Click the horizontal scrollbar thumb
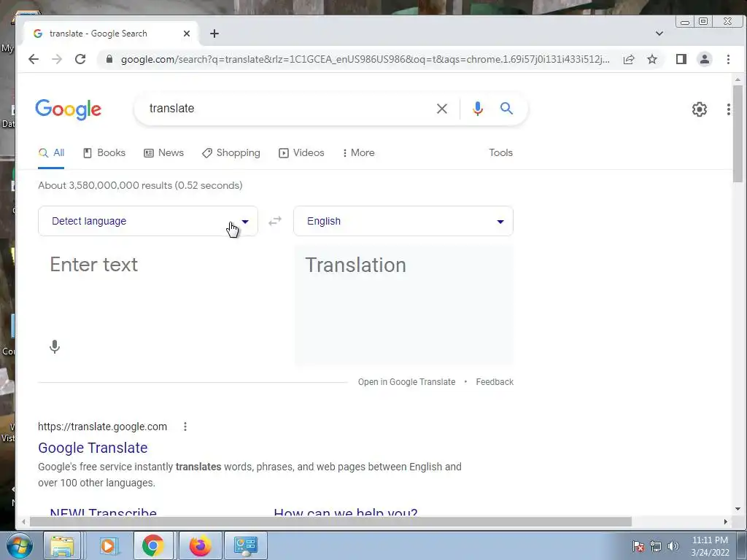The height and width of the screenshot is (560, 747). point(330,522)
